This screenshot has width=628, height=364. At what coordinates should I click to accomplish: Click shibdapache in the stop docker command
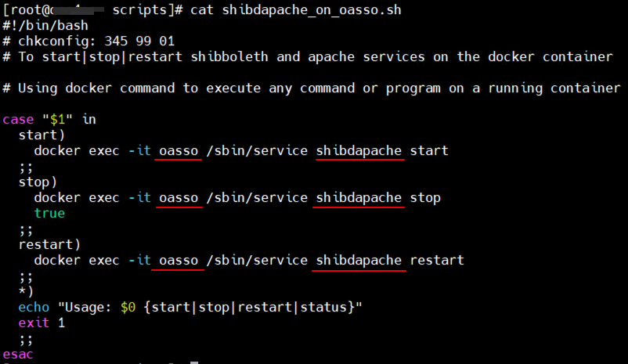[359, 197]
